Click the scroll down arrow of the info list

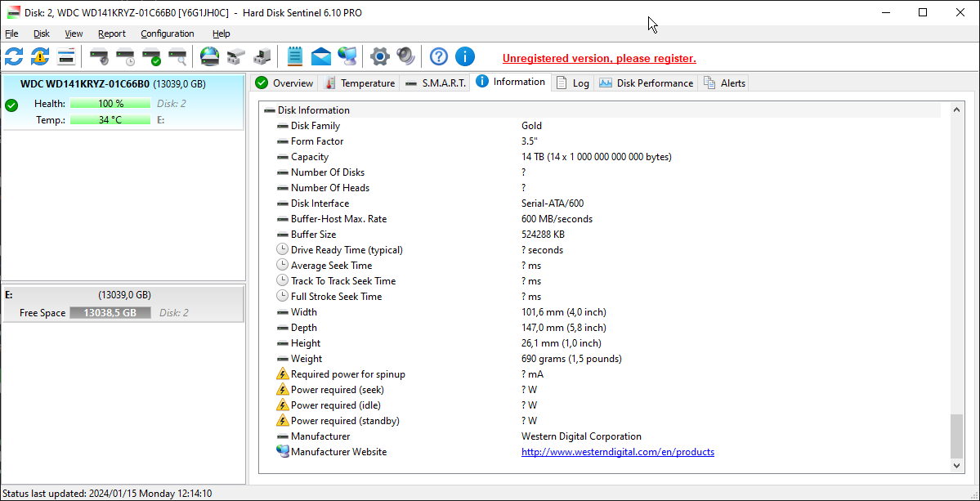tap(956, 465)
